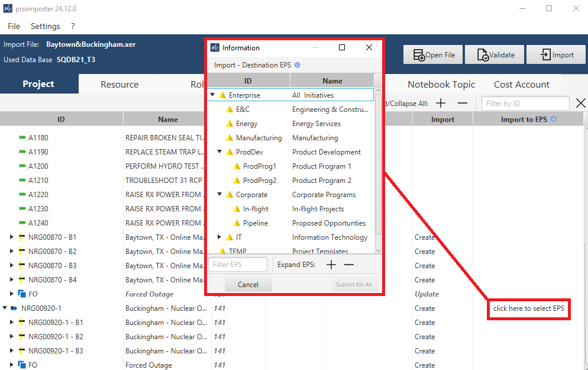Click the Open File button
588x370 pixels.
434,55
